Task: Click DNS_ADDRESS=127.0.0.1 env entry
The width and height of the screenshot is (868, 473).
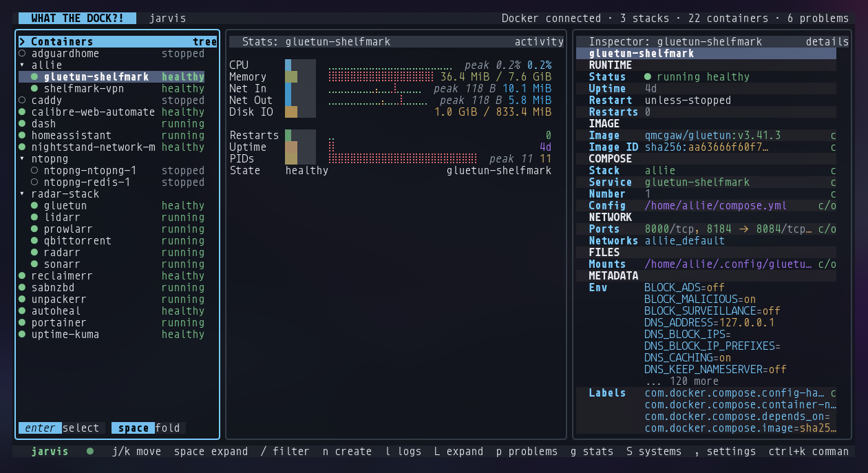Action: coord(710,323)
